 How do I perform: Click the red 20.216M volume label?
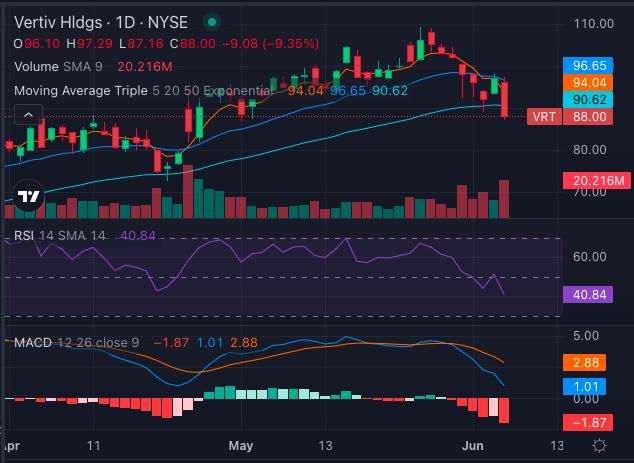tap(596, 180)
